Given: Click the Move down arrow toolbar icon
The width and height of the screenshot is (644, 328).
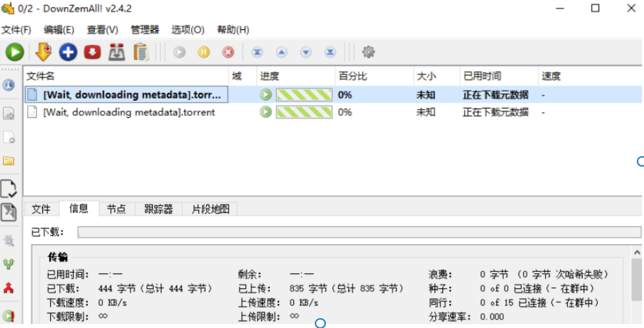Looking at the screenshot, I should pos(306,52).
